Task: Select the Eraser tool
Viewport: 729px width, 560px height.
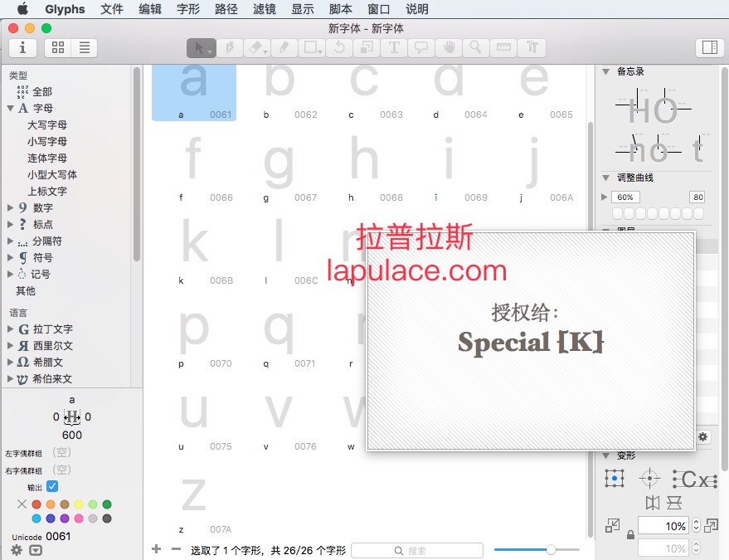Action: pyautogui.click(x=256, y=48)
